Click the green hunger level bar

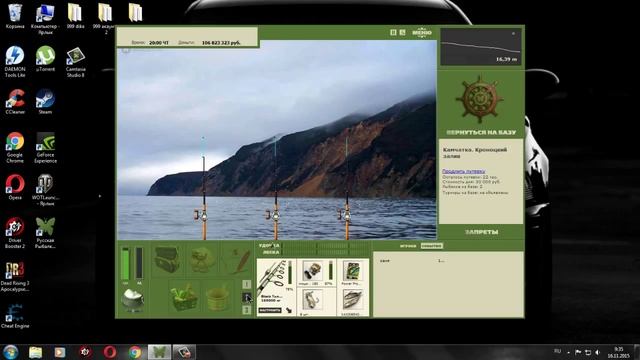point(126,263)
